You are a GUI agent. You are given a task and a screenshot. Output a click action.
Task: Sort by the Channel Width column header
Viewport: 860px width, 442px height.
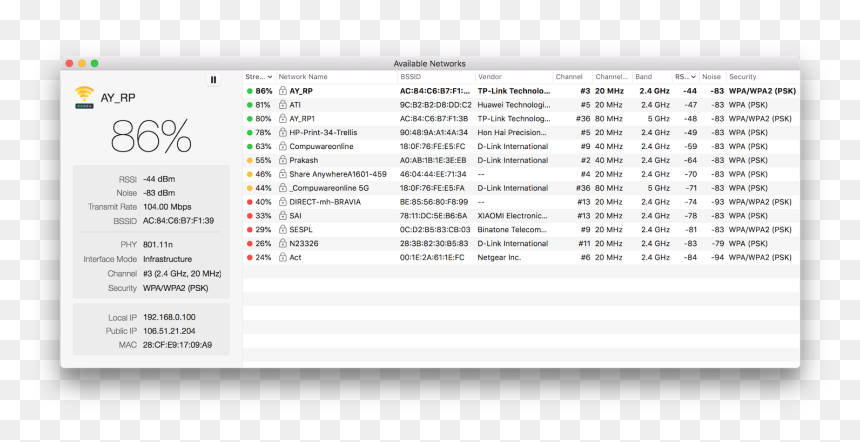[613, 77]
